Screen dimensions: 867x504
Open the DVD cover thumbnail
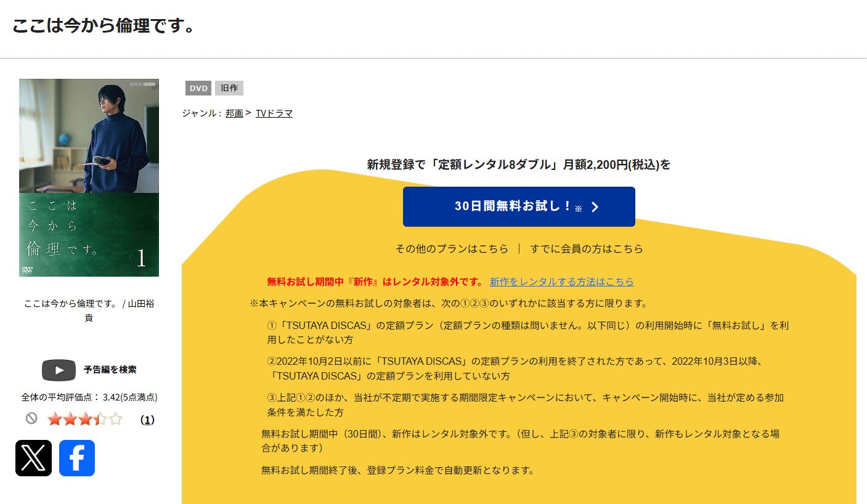pyautogui.click(x=89, y=177)
